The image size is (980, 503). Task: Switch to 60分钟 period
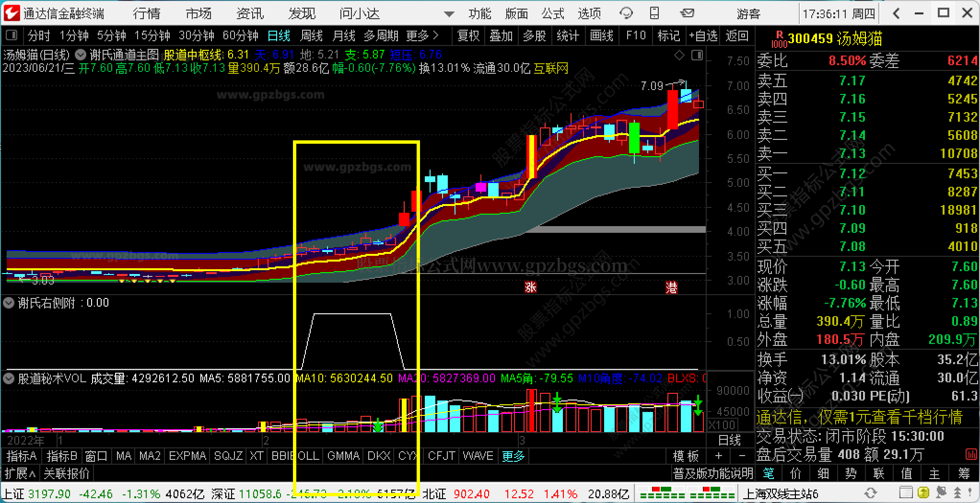click(x=241, y=35)
